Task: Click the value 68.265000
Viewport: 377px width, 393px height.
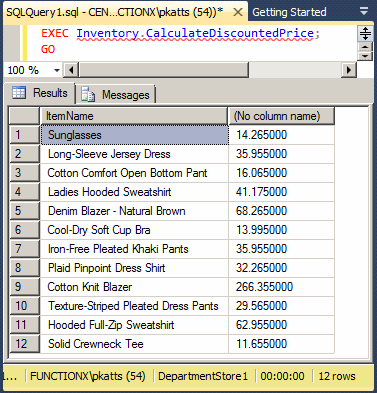Action: 262,211
